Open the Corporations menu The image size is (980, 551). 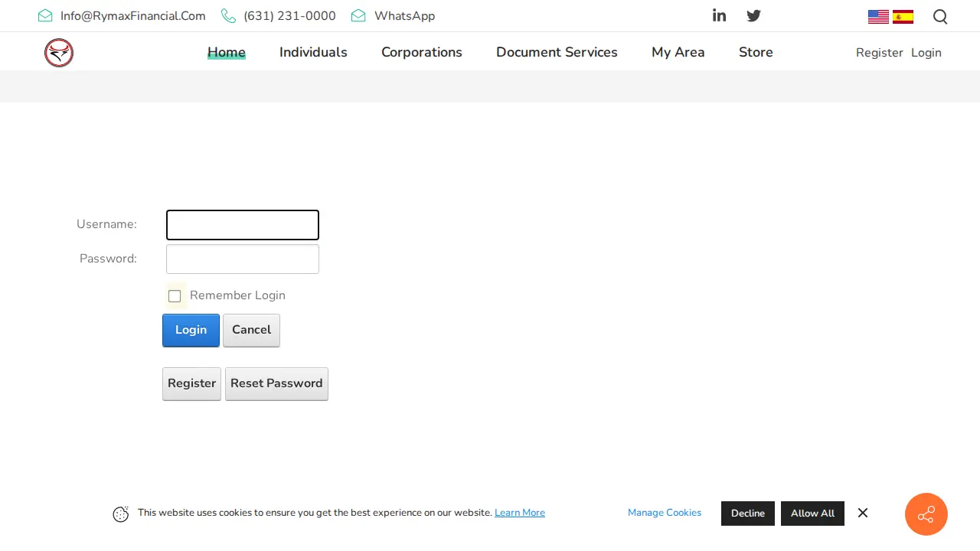coord(422,52)
